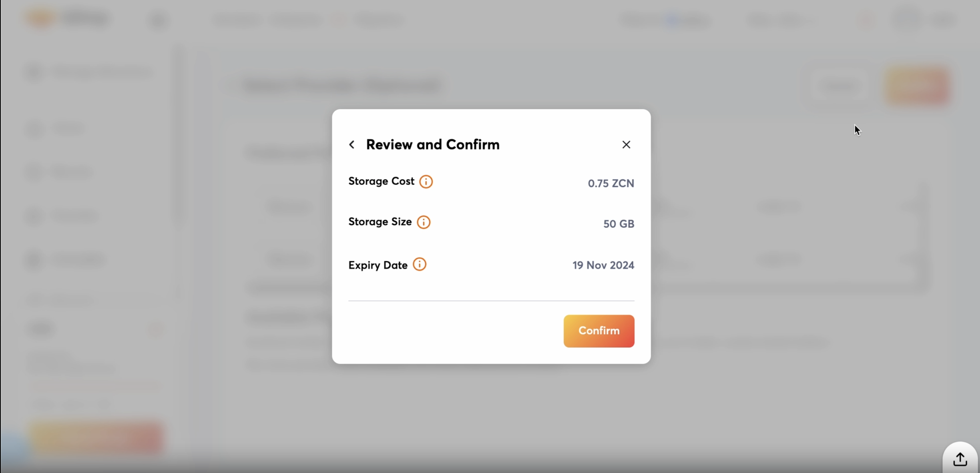
Task: Go back from Review and Confirm dialog
Action: [x=352, y=144]
